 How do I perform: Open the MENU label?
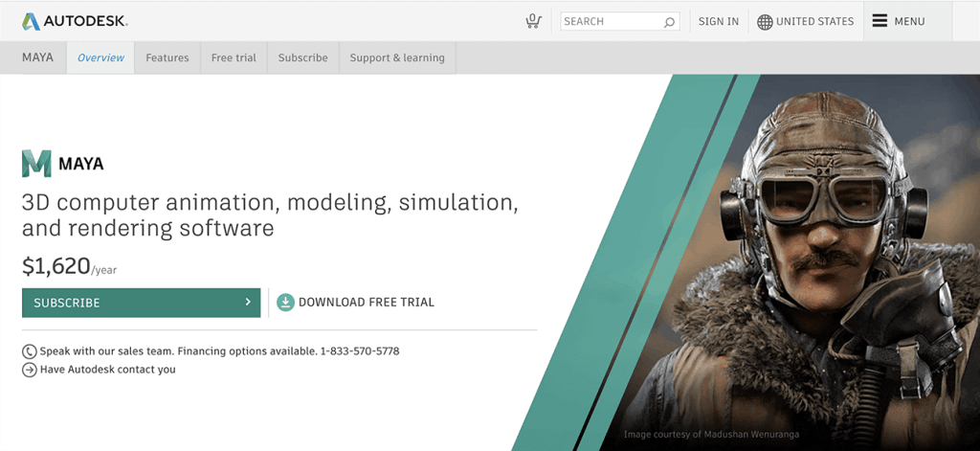909,21
